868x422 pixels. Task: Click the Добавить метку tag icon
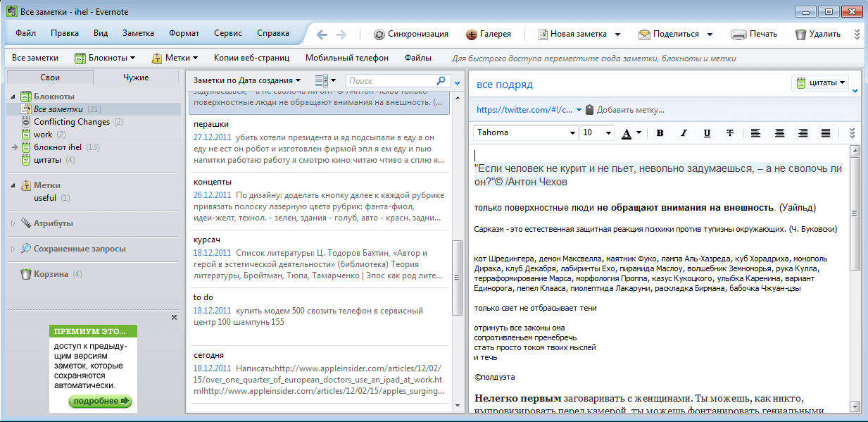click(x=590, y=110)
